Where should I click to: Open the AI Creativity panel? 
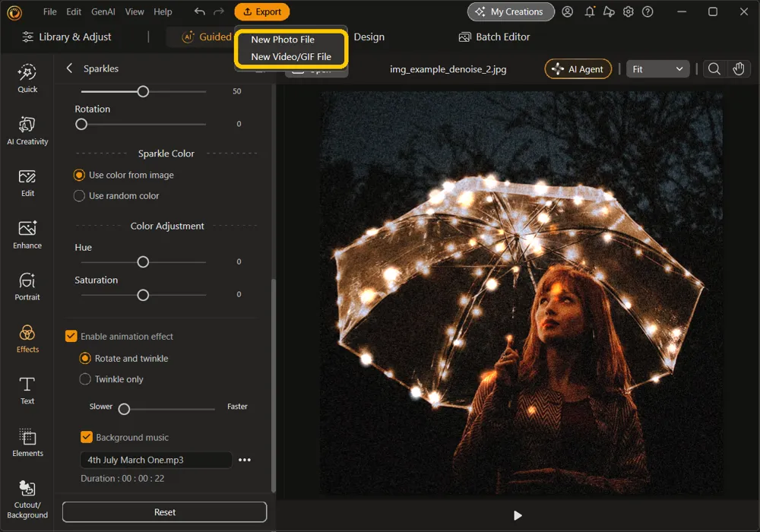27,131
